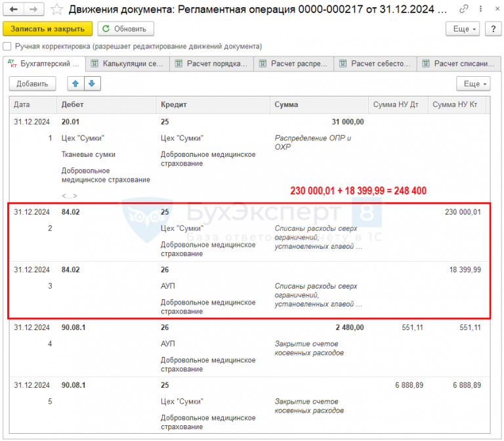Image resolution: width=504 pixels, height=441 pixels.
Task: Select the Расчет распре... tab
Action: click(293, 64)
